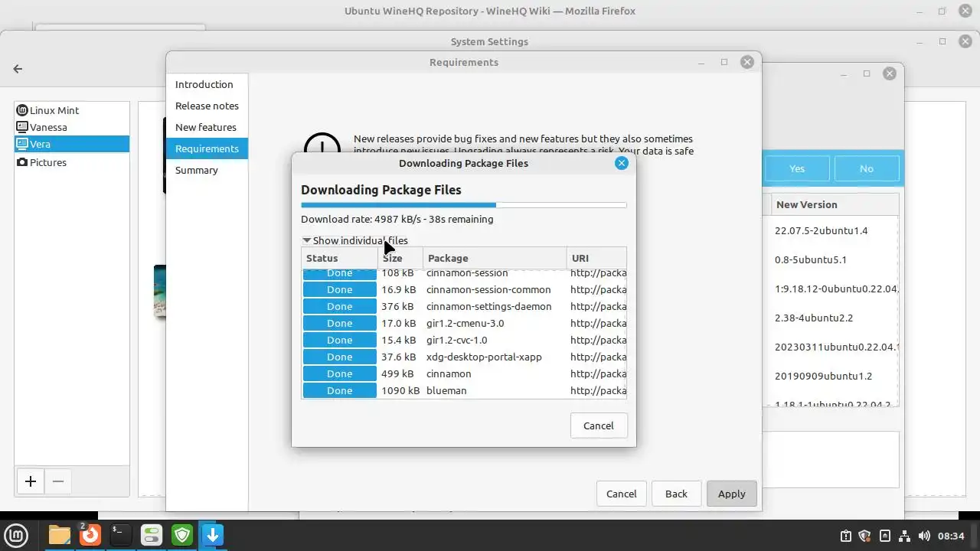Select Linux Mint in the left list
Image resolution: width=980 pixels, height=551 pixels.
click(72, 110)
